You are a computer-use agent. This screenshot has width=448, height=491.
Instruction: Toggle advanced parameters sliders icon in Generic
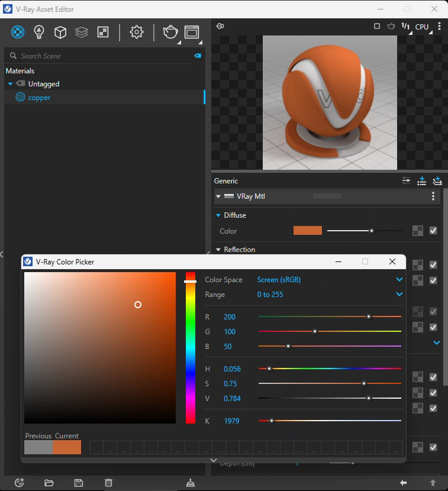pyautogui.click(x=406, y=180)
